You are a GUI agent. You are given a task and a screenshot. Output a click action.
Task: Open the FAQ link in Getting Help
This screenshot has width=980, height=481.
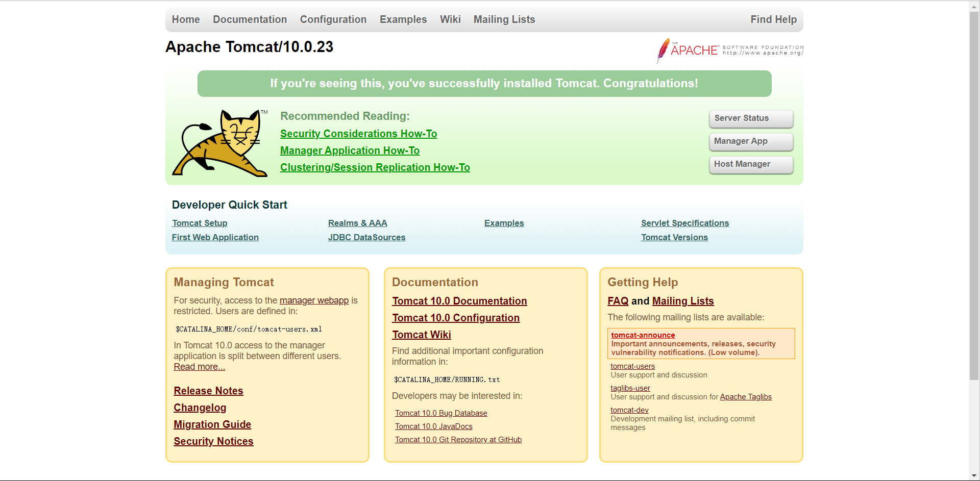pyautogui.click(x=618, y=301)
